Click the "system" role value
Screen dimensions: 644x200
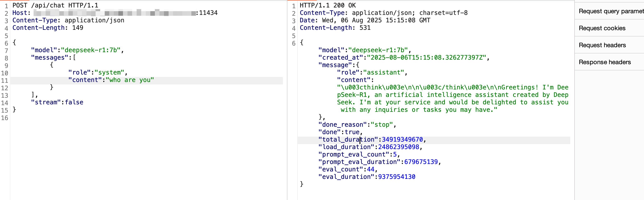[109, 72]
